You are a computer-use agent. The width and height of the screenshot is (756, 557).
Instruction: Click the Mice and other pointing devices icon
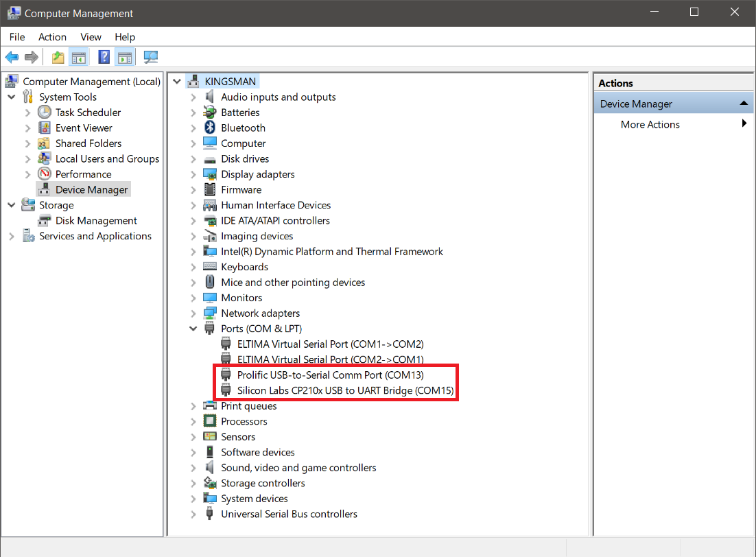(210, 282)
